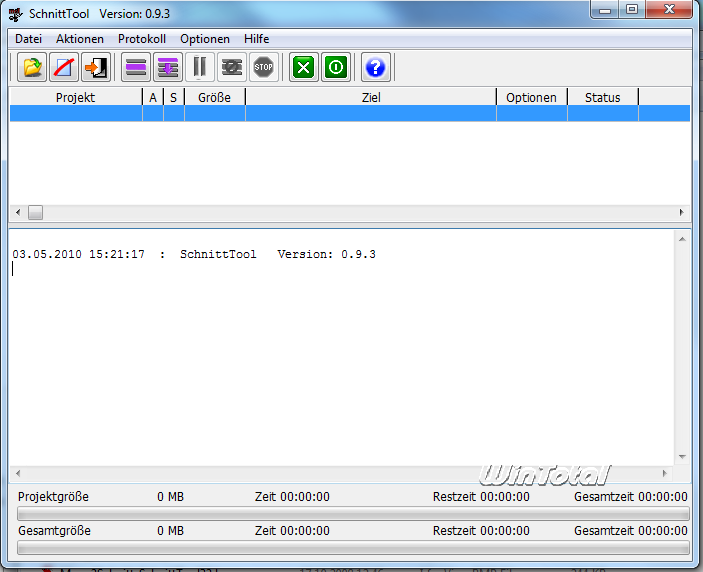Image resolution: width=703 pixels, height=572 pixels.
Task: Maximize the SchnittTool window
Action: 632,9
